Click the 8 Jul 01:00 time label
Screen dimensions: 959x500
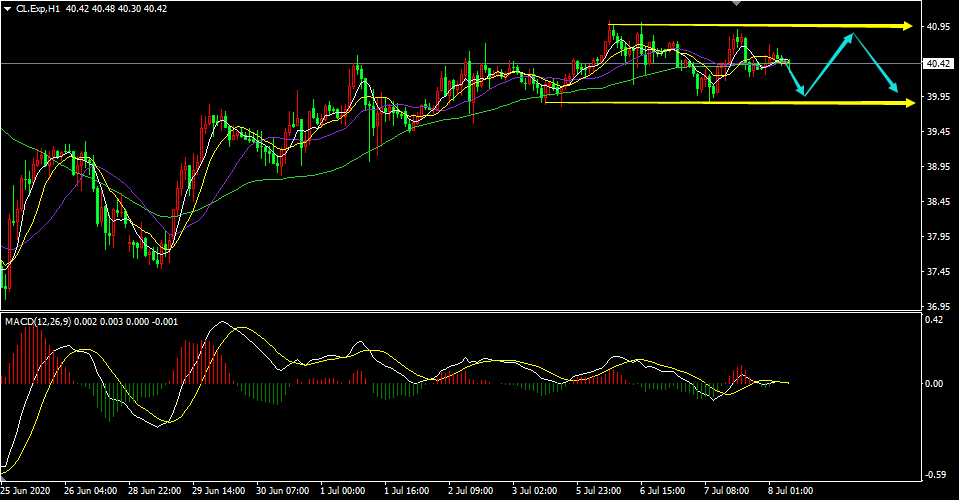791,491
